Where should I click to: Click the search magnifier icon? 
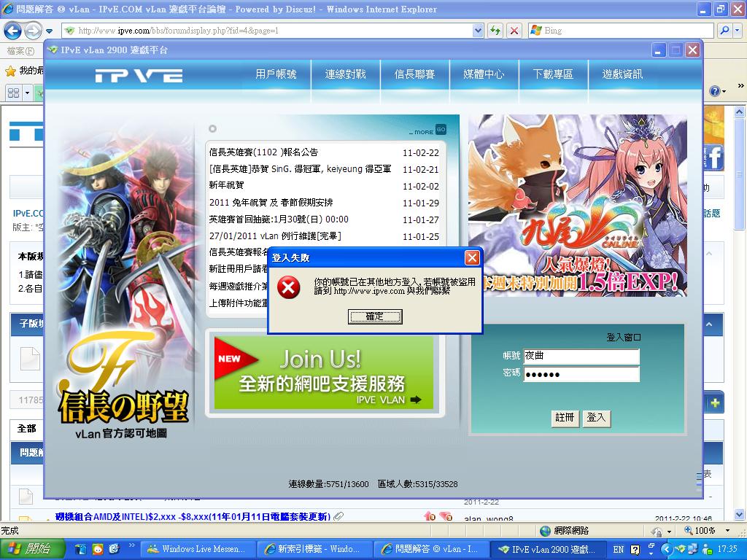coord(724,31)
